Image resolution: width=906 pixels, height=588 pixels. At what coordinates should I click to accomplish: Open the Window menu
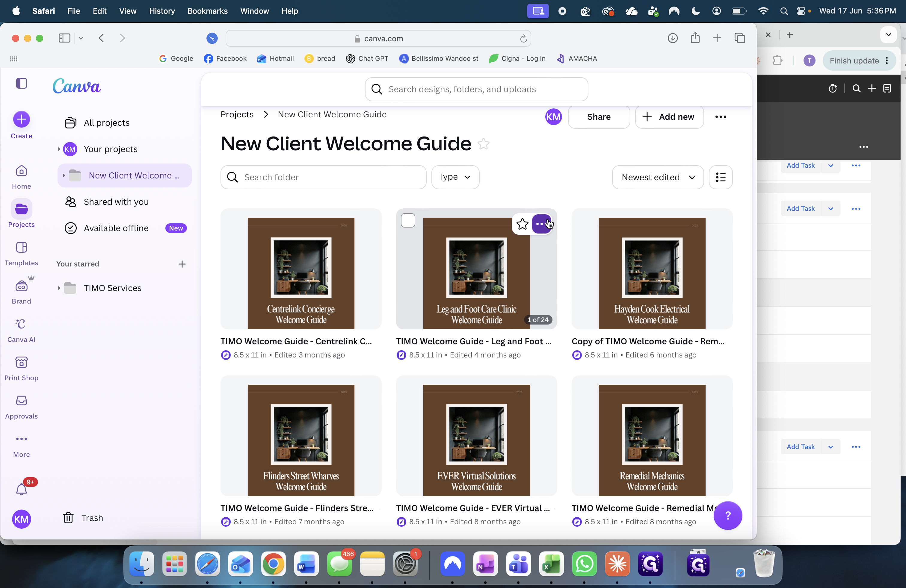pyautogui.click(x=254, y=11)
